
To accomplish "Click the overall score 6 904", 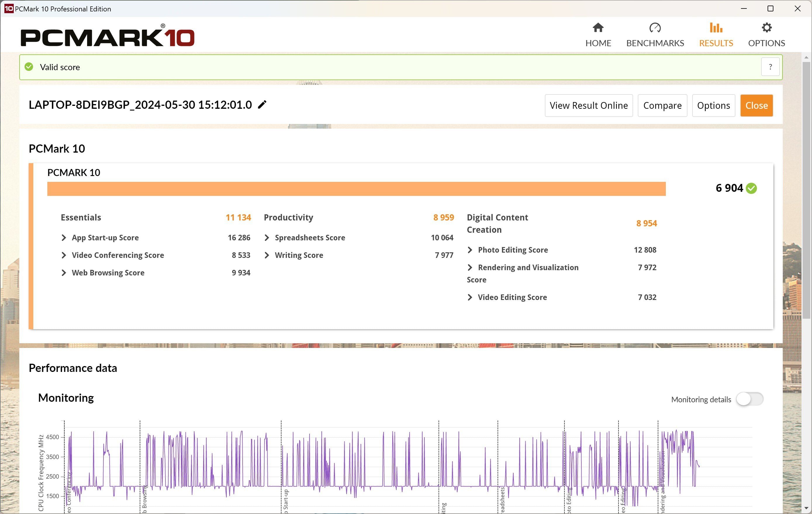I will pos(729,188).
